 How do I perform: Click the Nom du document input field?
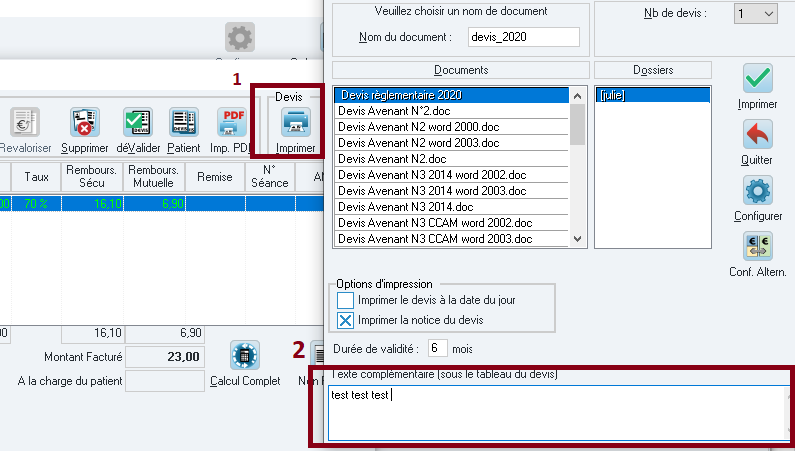pyautogui.click(x=524, y=37)
